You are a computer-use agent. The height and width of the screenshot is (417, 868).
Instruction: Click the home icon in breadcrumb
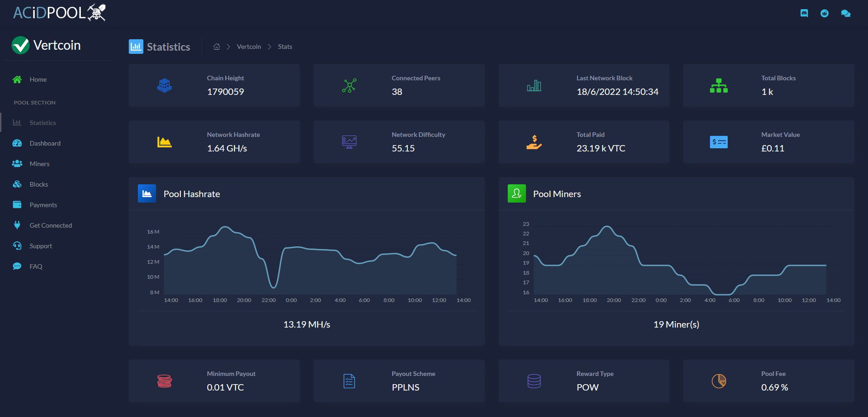click(x=217, y=47)
